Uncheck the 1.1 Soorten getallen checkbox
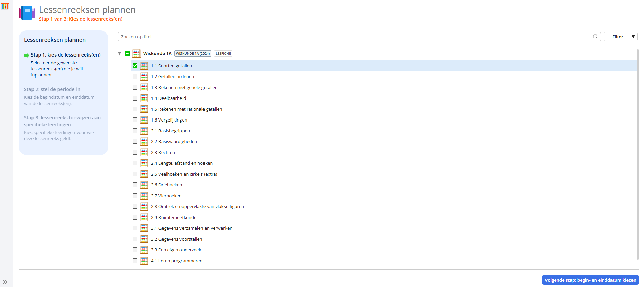The image size is (644, 287). point(135,66)
